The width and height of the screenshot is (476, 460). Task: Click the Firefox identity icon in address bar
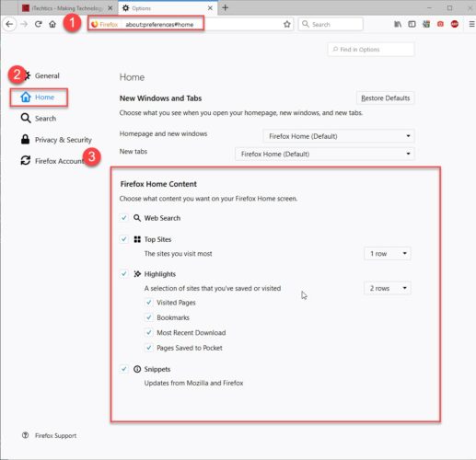[x=95, y=24]
